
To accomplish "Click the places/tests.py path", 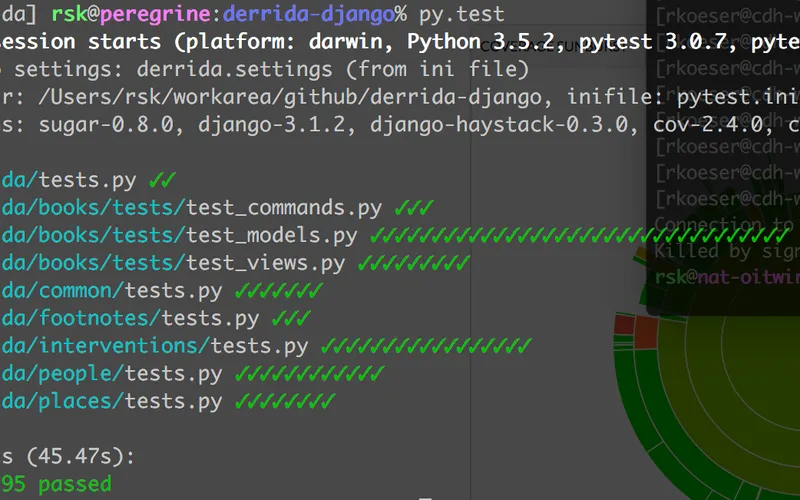I will point(111,401).
